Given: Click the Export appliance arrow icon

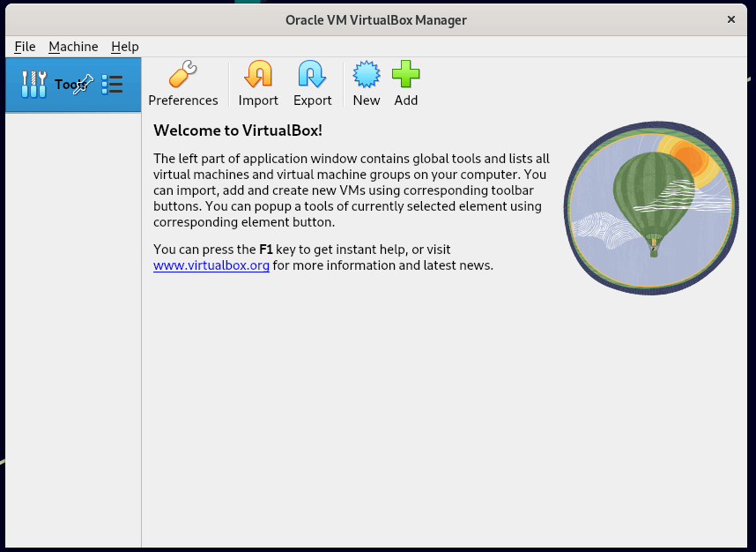Looking at the screenshot, I should pos(312,74).
